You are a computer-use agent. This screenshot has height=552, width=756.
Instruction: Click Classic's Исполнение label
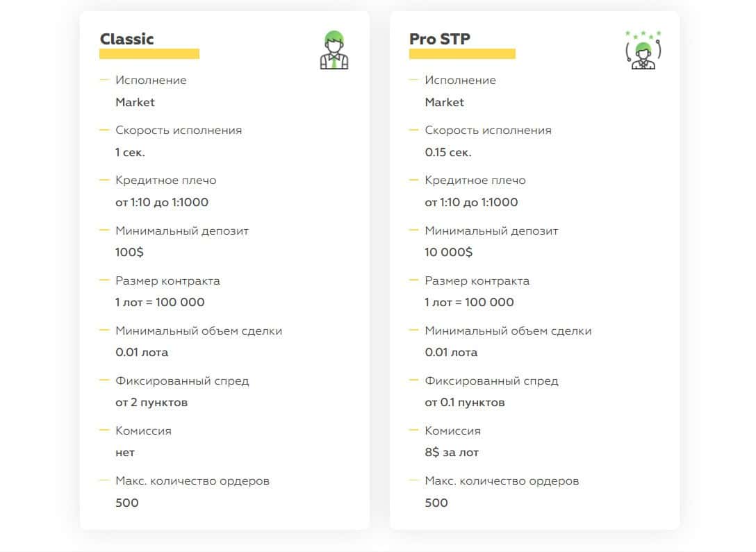pos(151,80)
